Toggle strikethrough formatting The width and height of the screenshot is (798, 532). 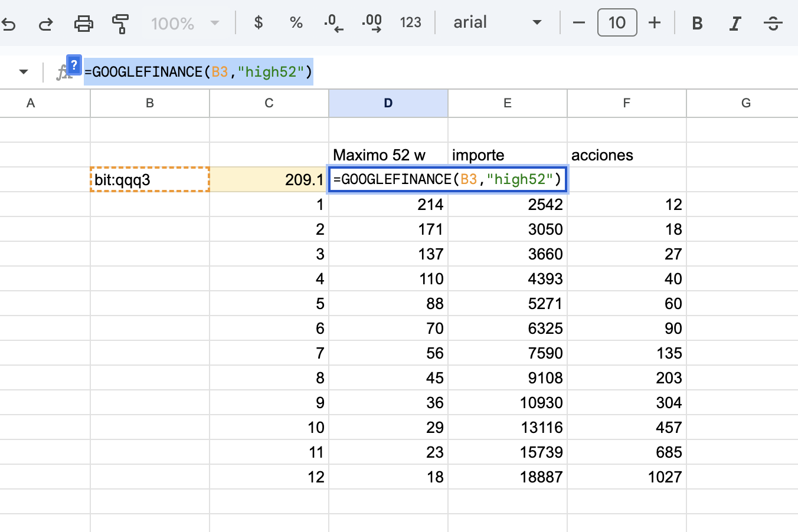773,23
